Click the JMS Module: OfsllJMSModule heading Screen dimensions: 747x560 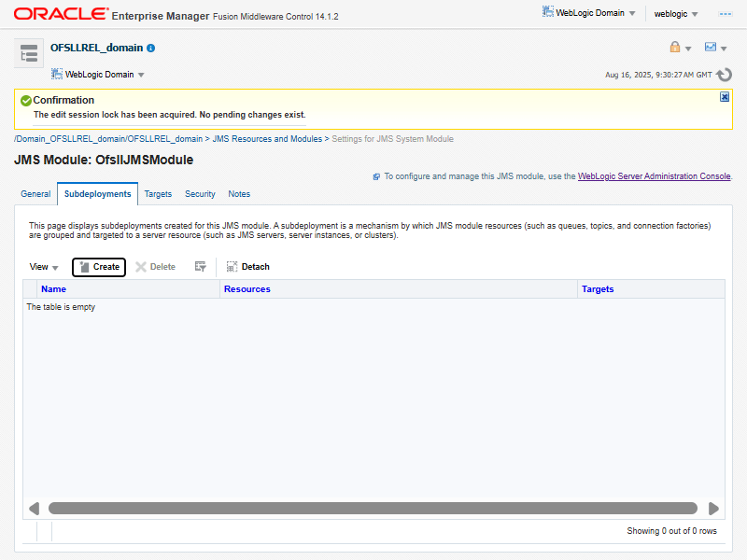(x=104, y=160)
